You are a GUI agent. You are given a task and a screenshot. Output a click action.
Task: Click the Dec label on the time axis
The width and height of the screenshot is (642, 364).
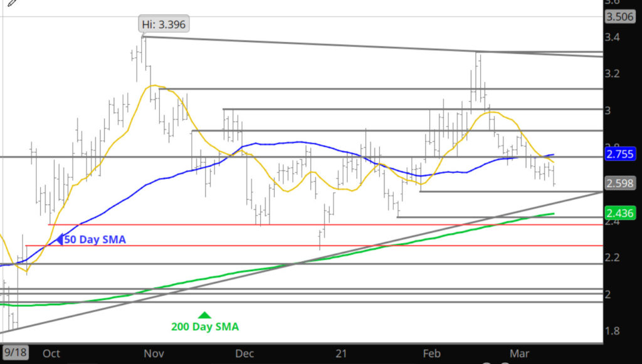pyautogui.click(x=245, y=353)
